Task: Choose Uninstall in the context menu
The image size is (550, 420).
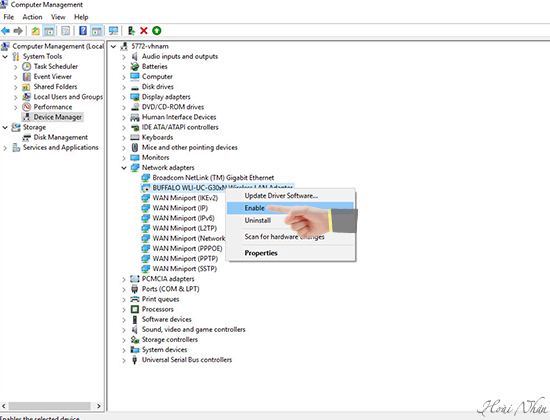Action: [x=257, y=220]
